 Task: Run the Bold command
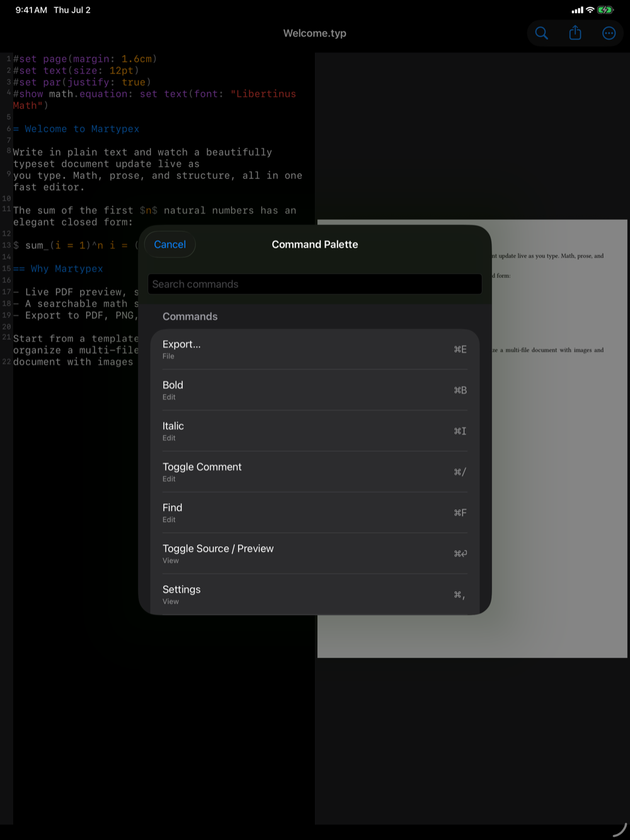pyautogui.click(x=315, y=390)
